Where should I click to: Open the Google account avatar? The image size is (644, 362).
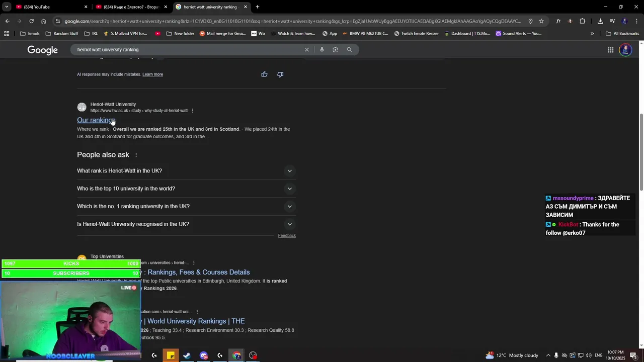(625, 50)
